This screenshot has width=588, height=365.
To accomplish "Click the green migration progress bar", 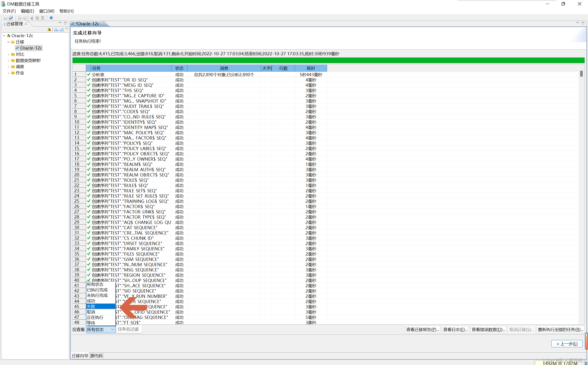I will click(328, 60).
